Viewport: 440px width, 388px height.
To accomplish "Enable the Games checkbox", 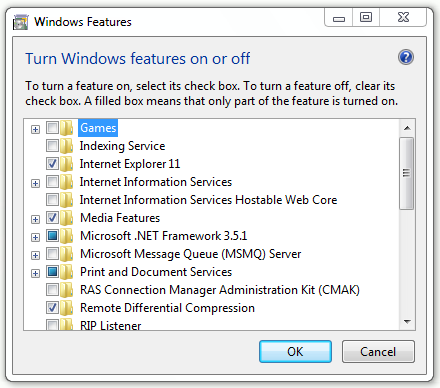I will (52, 128).
